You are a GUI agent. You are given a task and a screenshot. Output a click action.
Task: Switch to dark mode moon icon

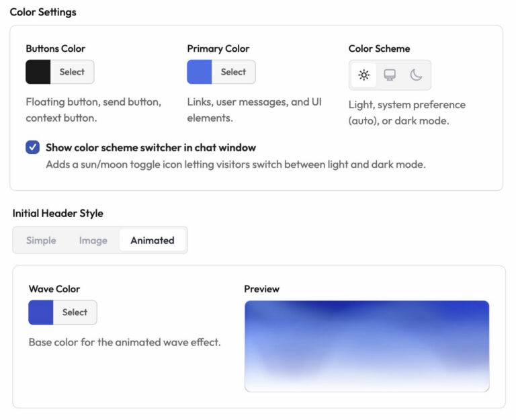tap(416, 75)
